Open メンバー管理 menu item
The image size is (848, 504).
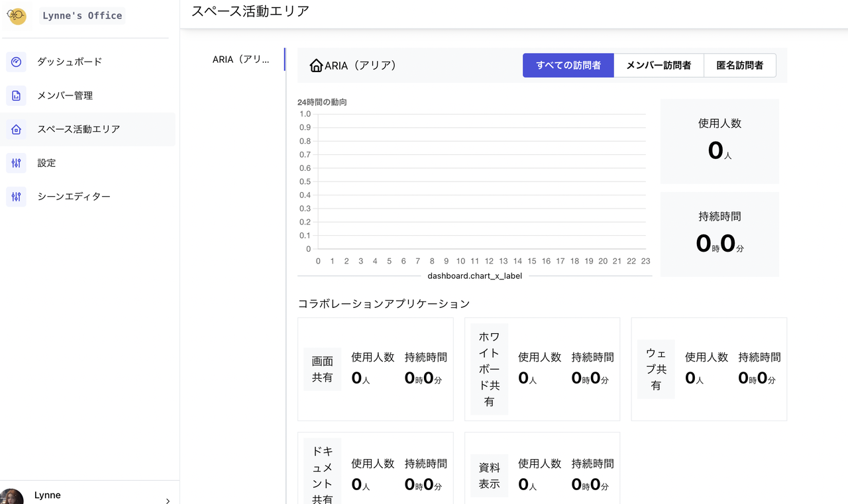[x=65, y=95]
